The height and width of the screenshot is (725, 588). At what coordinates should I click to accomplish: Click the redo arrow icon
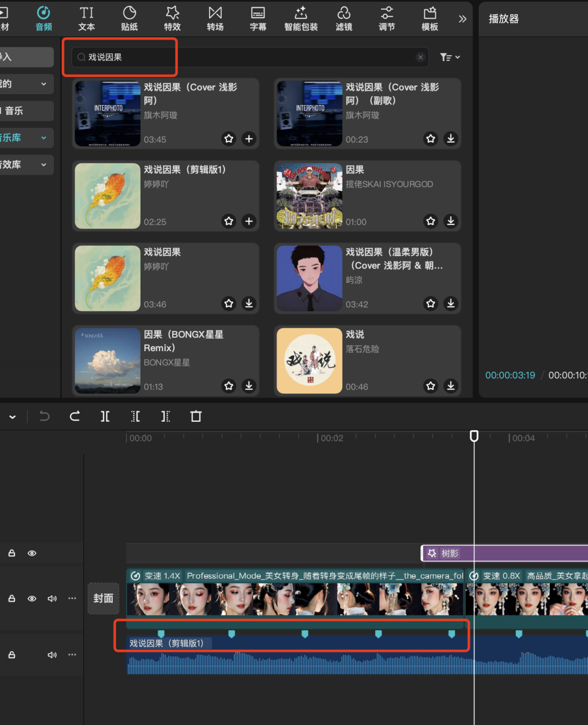tap(75, 416)
